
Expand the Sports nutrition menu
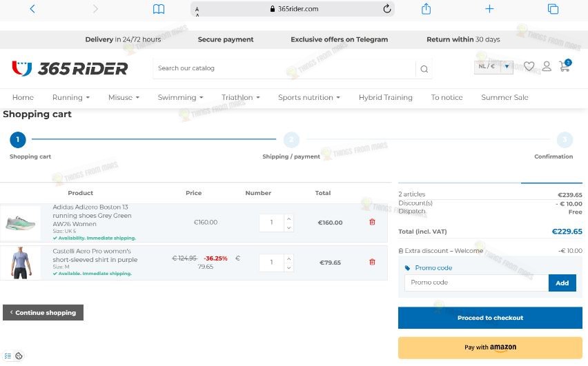click(309, 97)
